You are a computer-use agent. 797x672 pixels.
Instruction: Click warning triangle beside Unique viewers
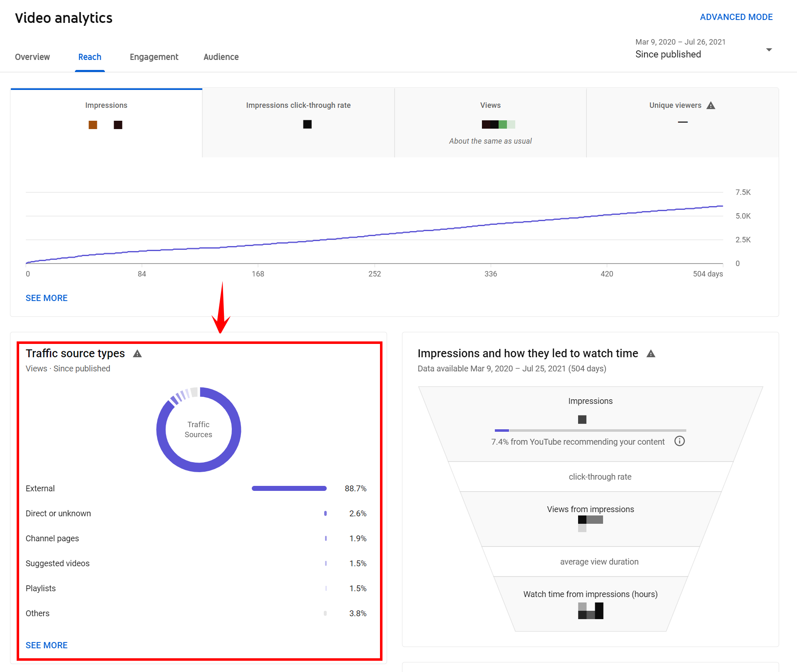tap(711, 106)
